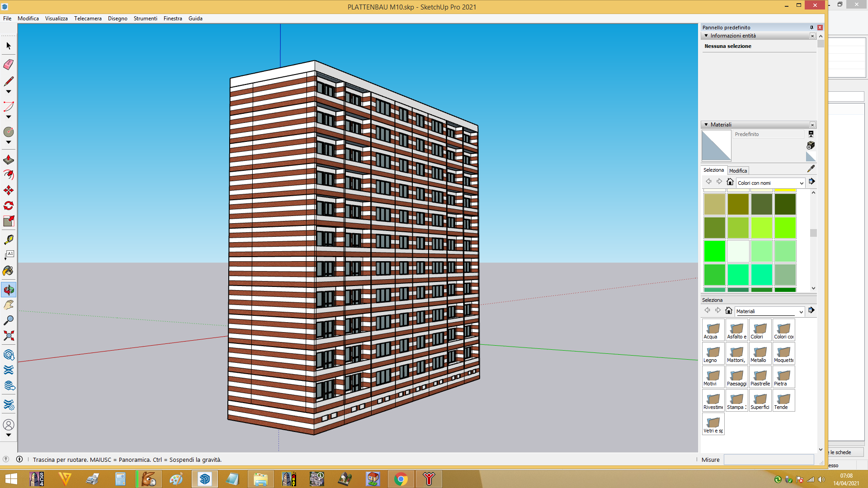The height and width of the screenshot is (488, 868).
Task: Open the Metallo materials folder
Action: [x=760, y=353]
